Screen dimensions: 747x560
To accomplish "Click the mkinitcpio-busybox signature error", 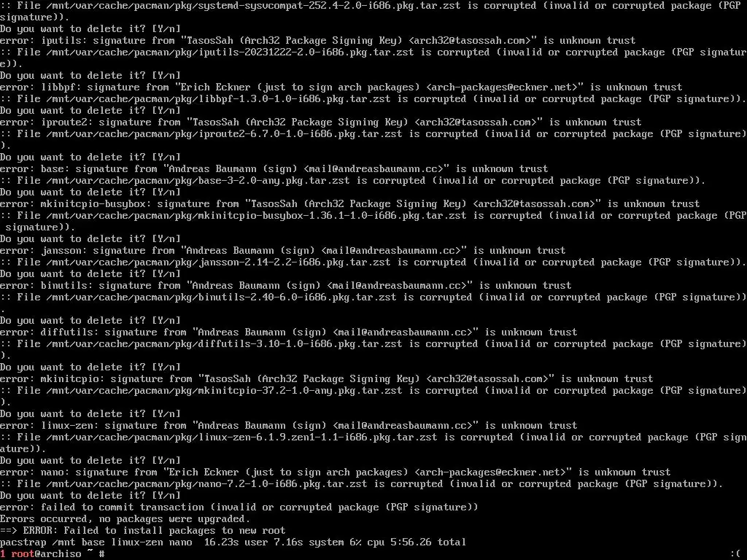I will pyautogui.click(x=349, y=204).
